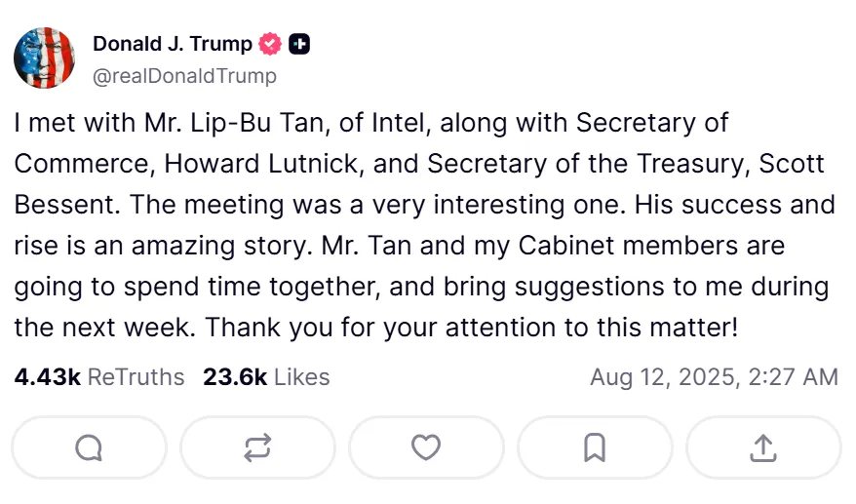
Task: Open the reply speech bubble button
Action: pyautogui.click(x=89, y=447)
